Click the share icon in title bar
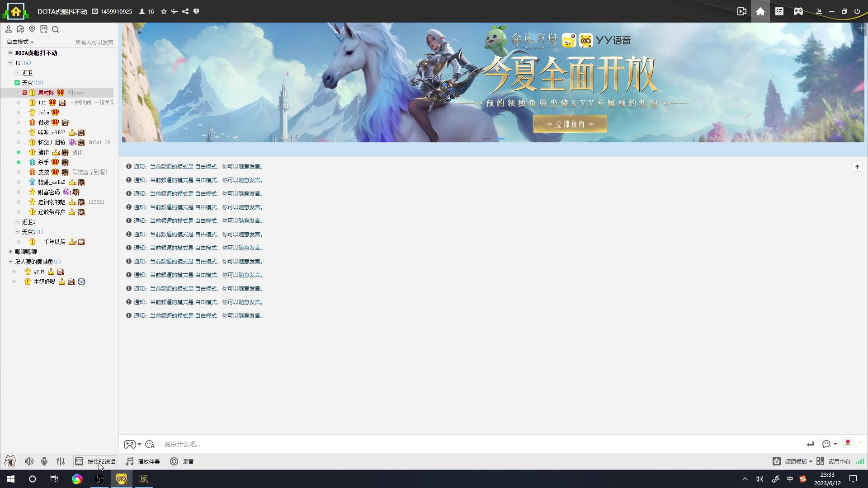868x488 pixels. tap(185, 11)
